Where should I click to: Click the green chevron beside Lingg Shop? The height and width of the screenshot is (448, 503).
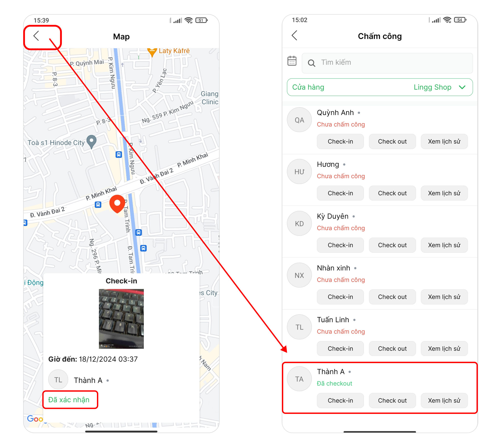(x=462, y=87)
